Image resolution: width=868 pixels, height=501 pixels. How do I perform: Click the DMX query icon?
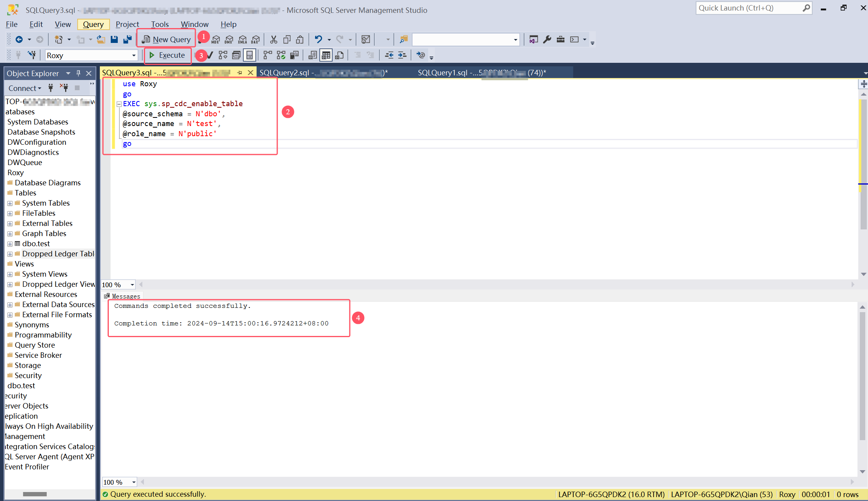click(229, 39)
